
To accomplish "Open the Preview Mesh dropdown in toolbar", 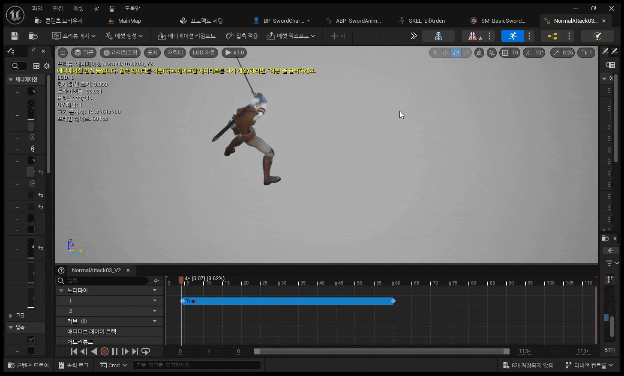I will point(74,36).
